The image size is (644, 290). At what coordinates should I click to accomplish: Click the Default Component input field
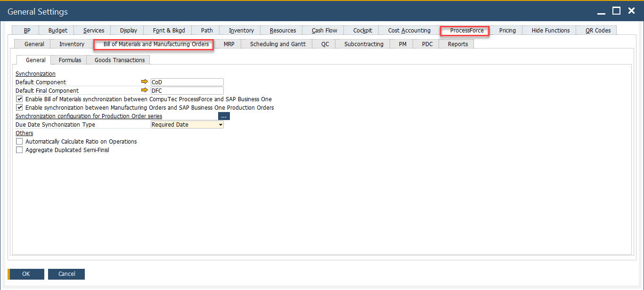187,81
